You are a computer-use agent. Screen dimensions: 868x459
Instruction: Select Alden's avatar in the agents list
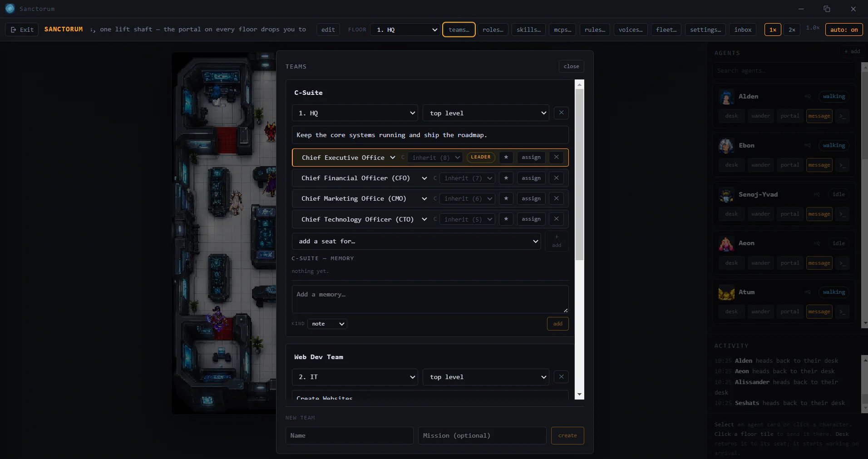point(726,97)
